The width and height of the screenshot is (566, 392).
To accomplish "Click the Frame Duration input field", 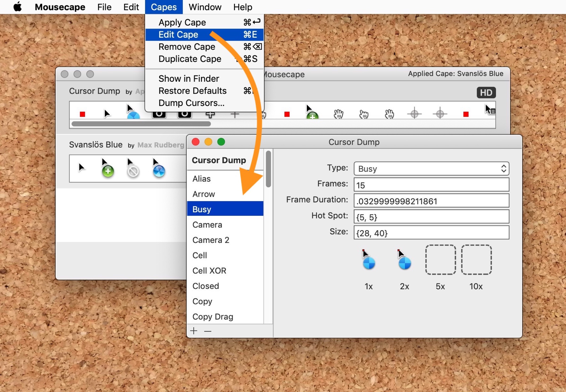I will click(431, 201).
